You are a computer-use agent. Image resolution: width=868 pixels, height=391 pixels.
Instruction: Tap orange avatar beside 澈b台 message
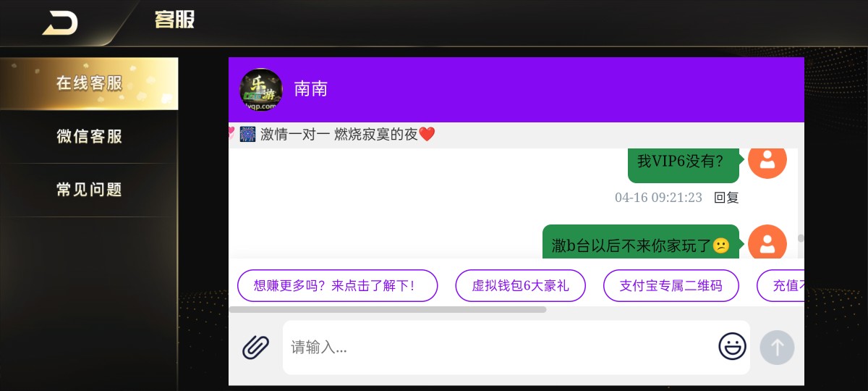click(767, 243)
